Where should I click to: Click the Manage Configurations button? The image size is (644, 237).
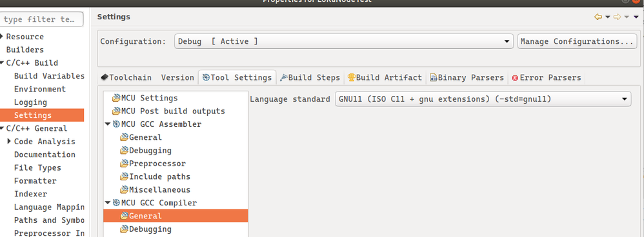(x=577, y=41)
